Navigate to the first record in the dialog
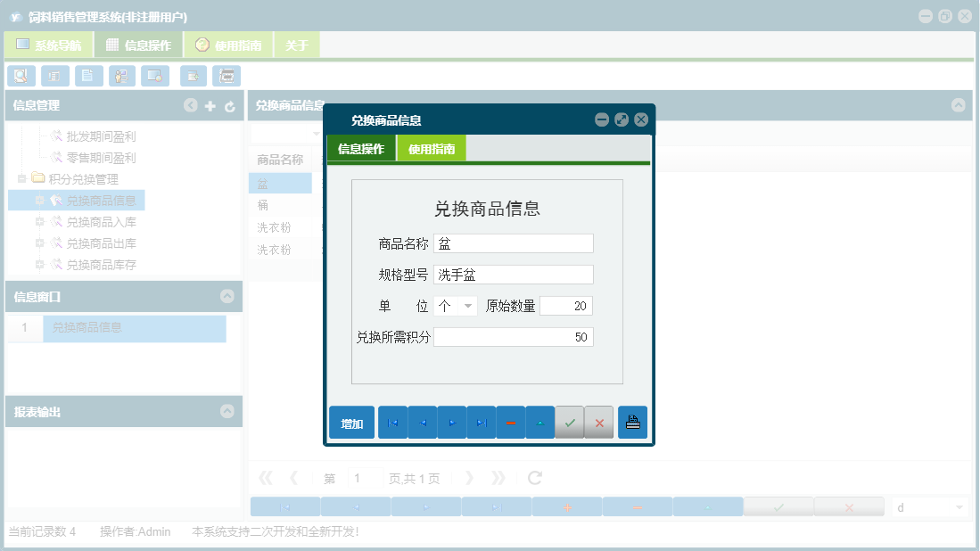The height and width of the screenshot is (551, 980). (392, 422)
